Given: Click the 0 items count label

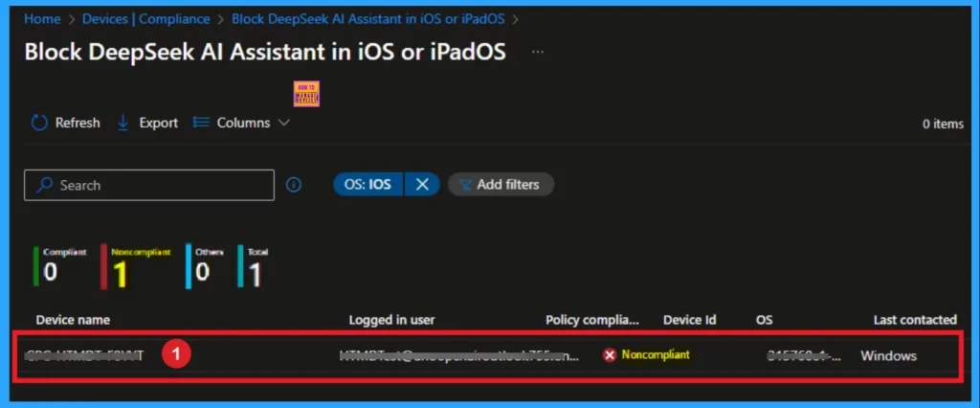Looking at the screenshot, I should click(x=943, y=124).
